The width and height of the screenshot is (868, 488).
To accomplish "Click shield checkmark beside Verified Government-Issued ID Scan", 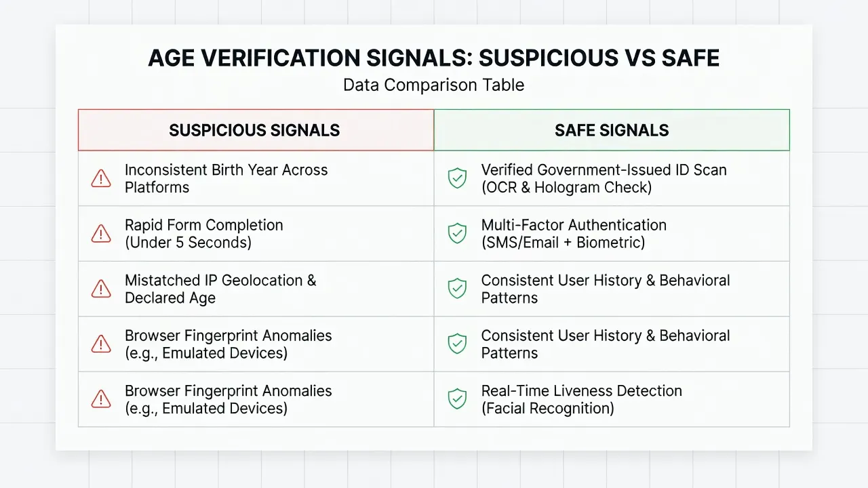I will coord(458,179).
